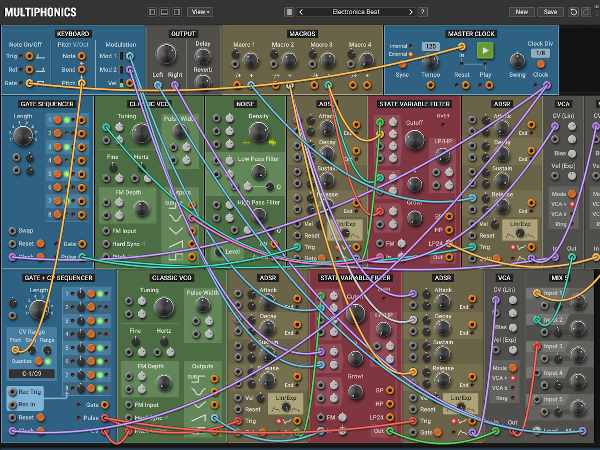
Task: Toggle the Master Clock Sync orange button
Action: 402,64
